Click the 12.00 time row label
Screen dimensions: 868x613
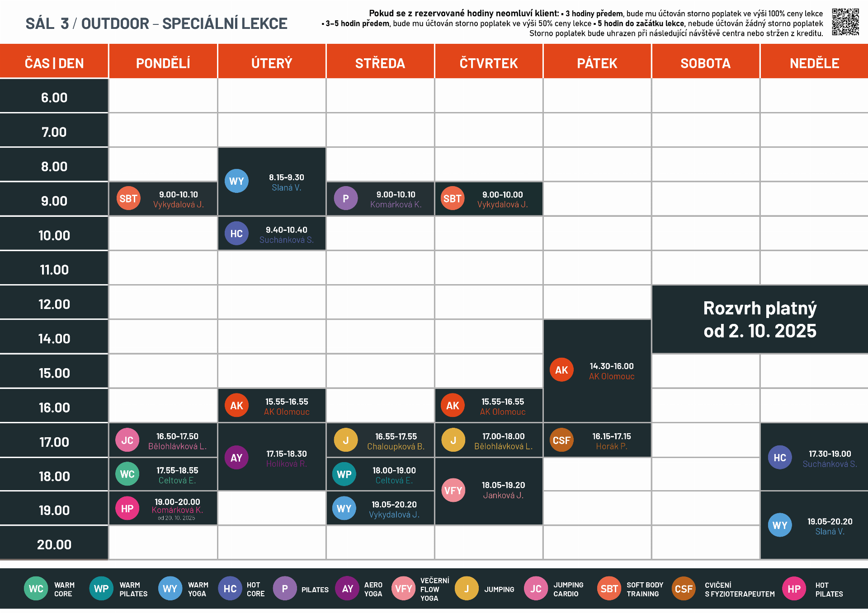coord(54,304)
